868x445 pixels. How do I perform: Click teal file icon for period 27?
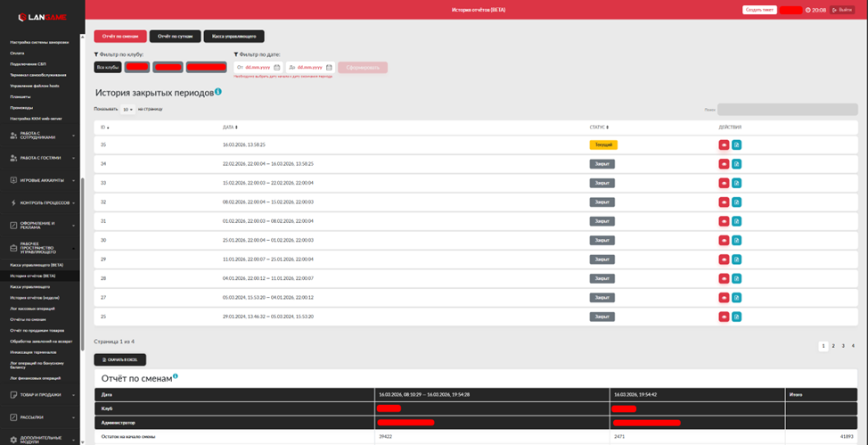[x=736, y=298]
